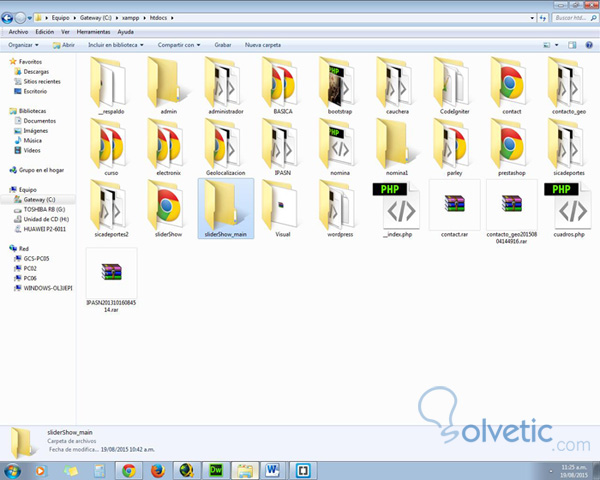This screenshot has height=480, width=600.
Task: Click the Buscar htdocs search field
Action: (x=574, y=18)
